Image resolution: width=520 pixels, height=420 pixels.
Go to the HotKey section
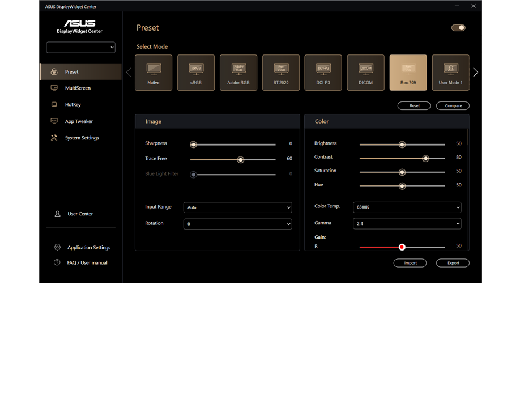(80, 104)
